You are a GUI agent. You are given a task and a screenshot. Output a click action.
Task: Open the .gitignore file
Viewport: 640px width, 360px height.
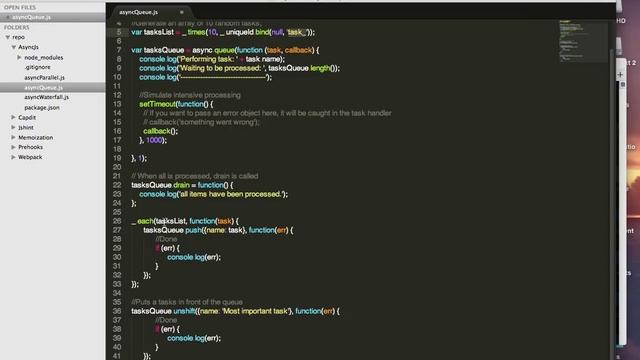pyautogui.click(x=38, y=67)
